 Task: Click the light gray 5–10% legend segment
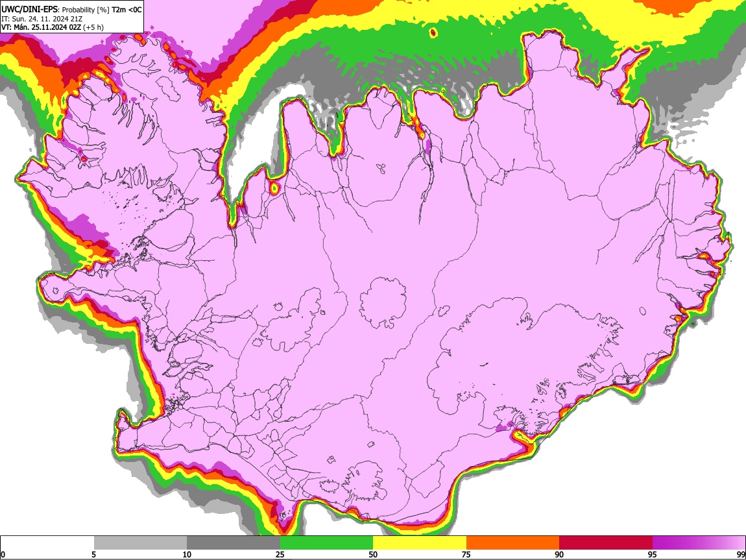tap(140, 542)
